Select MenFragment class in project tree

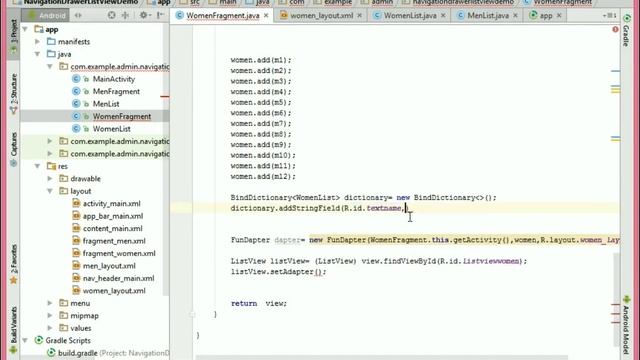pyautogui.click(x=116, y=91)
